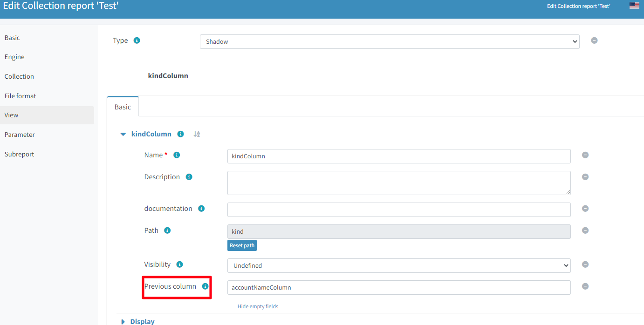
Task: Click the info icon beside kindColumn heading
Action: click(x=181, y=134)
